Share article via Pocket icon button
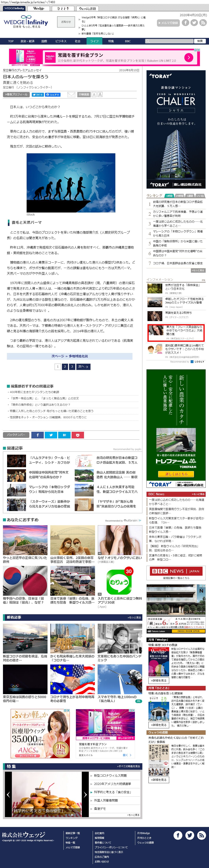 pyautogui.click(x=77, y=435)
